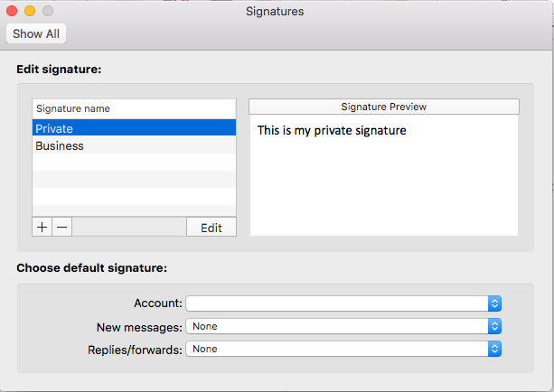Click the Signature name column header
554x392 pixels.
coord(135,108)
